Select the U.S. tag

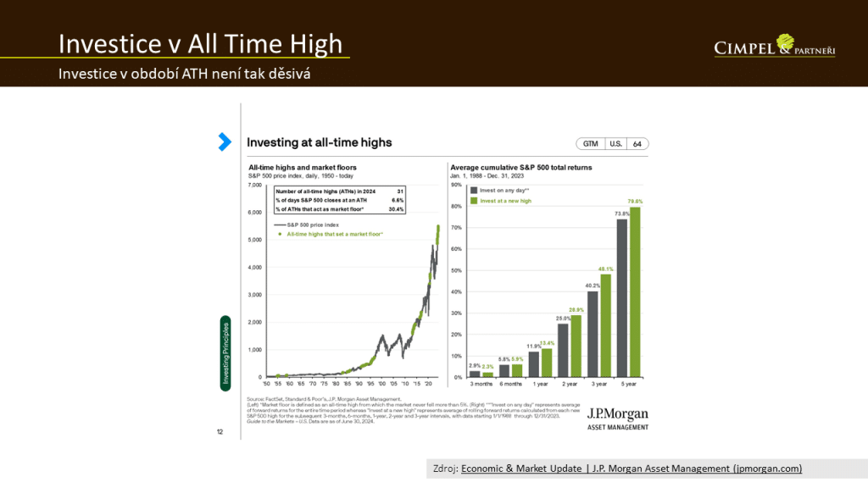coord(615,143)
